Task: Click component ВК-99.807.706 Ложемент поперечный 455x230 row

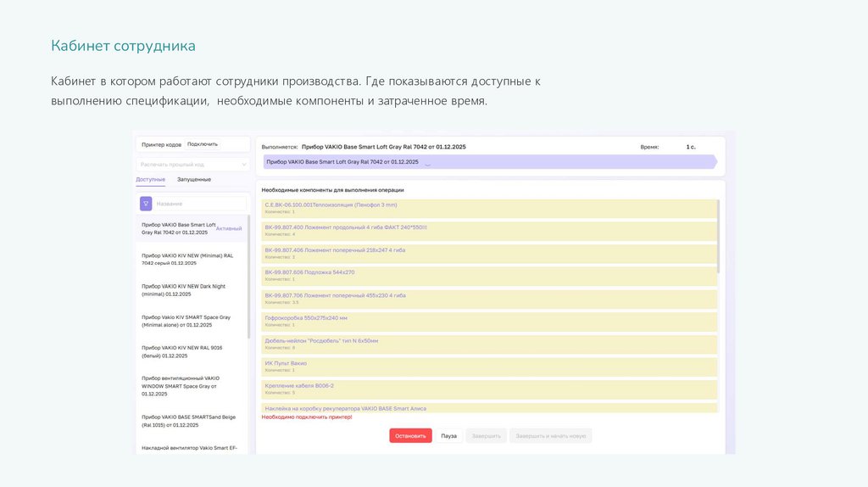Action: coord(489,299)
